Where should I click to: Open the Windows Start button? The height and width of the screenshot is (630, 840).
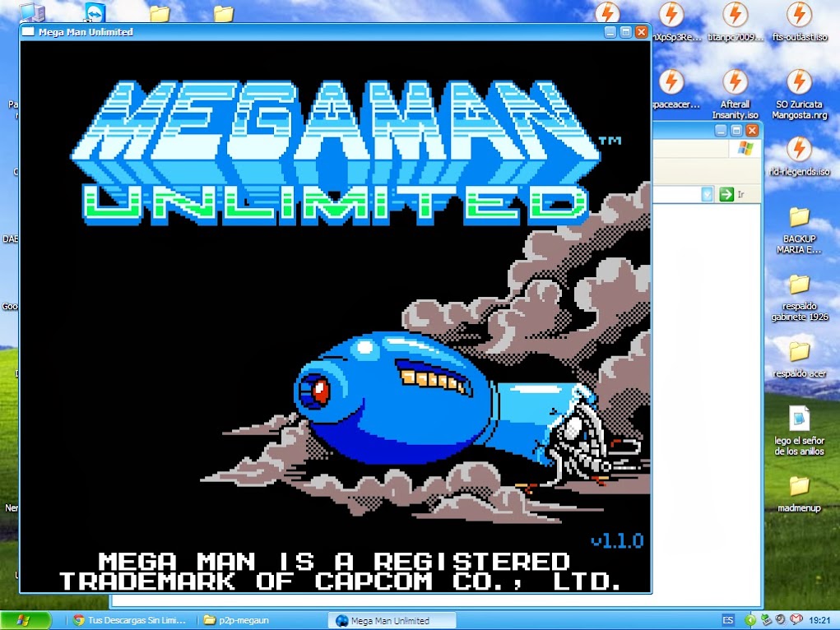pyautogui.click(x=26, y=620)
